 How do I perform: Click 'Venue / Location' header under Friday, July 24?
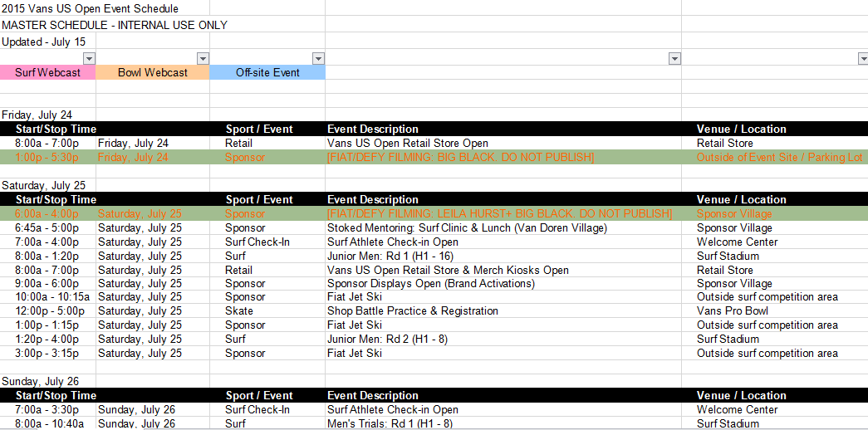coord(741,129)
